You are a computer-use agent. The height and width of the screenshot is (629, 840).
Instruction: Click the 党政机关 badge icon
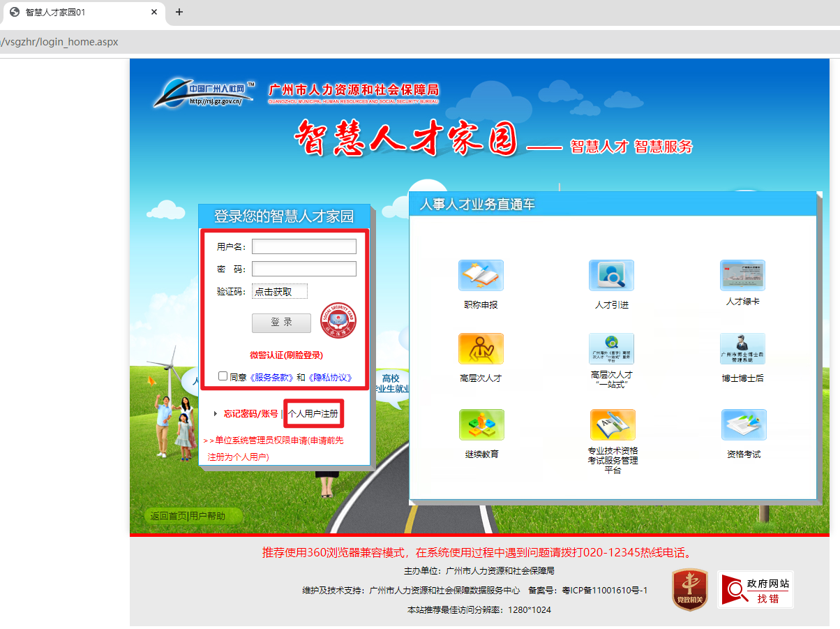coord(689,589)
